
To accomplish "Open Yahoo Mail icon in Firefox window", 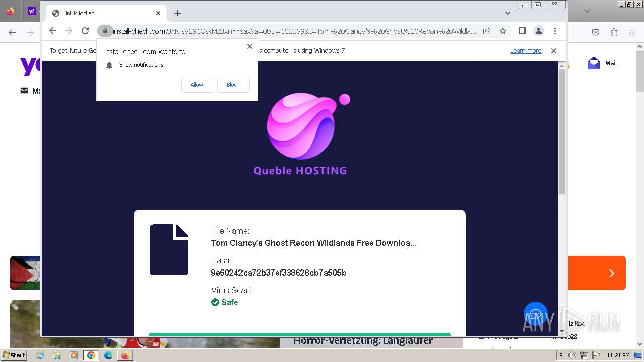I will (x=594, y=63).
